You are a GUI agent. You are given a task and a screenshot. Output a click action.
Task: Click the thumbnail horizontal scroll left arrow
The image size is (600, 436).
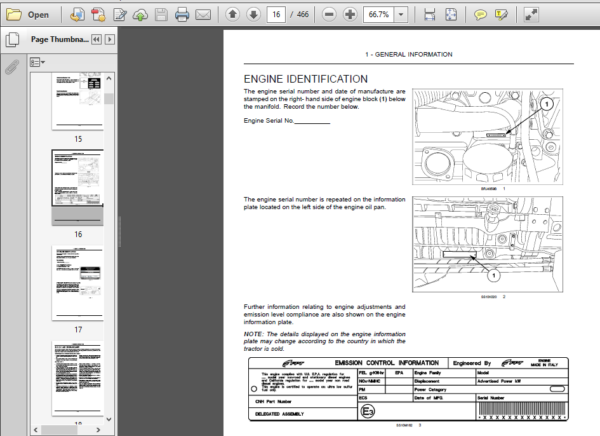tap(36, 430)
